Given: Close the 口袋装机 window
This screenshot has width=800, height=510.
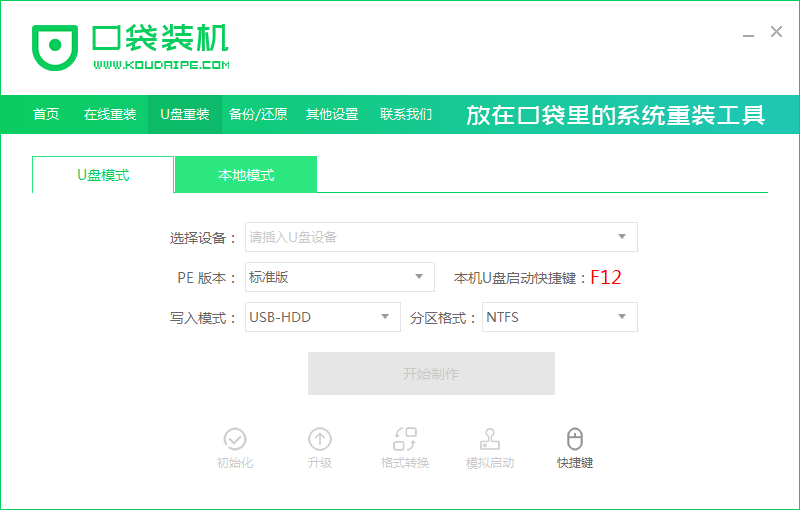Looking at the screenshot, I should [x=776, y=32].
